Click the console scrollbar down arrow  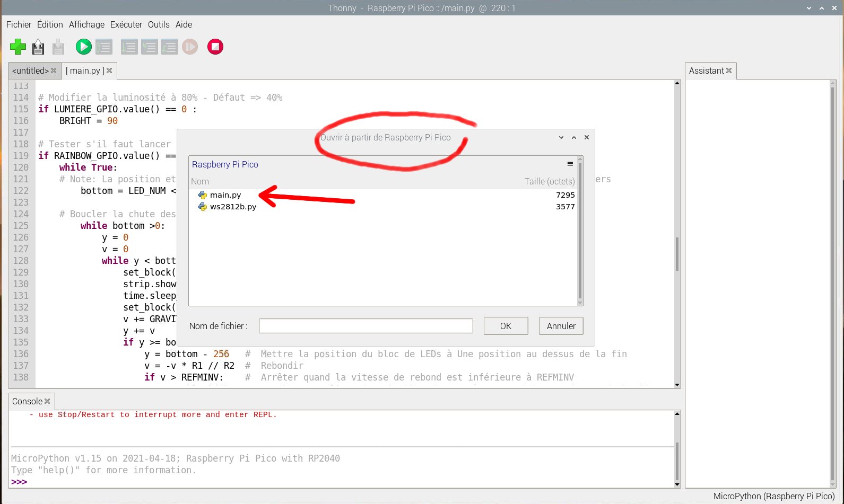677,484
